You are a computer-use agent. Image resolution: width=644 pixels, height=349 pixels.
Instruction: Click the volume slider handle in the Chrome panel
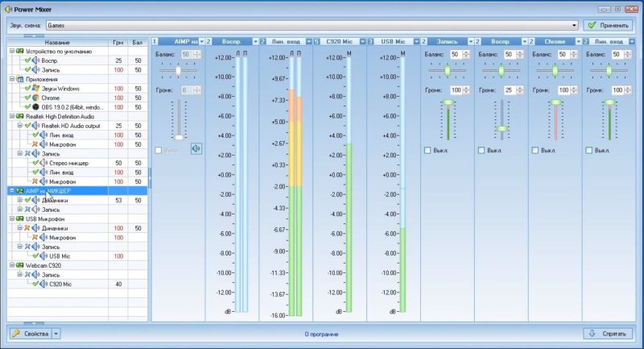(555, 102)
